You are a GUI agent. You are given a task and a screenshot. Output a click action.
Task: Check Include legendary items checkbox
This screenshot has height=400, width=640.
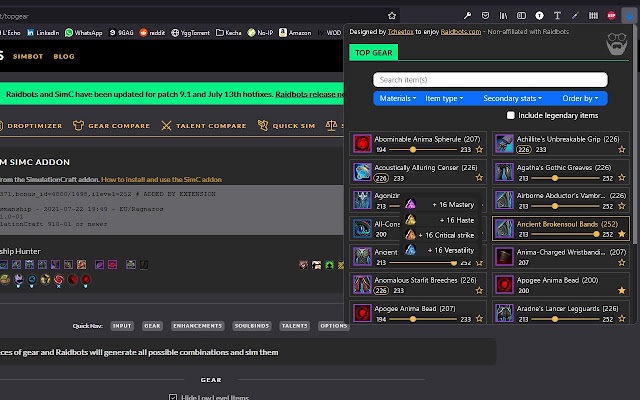pos(511,116)
